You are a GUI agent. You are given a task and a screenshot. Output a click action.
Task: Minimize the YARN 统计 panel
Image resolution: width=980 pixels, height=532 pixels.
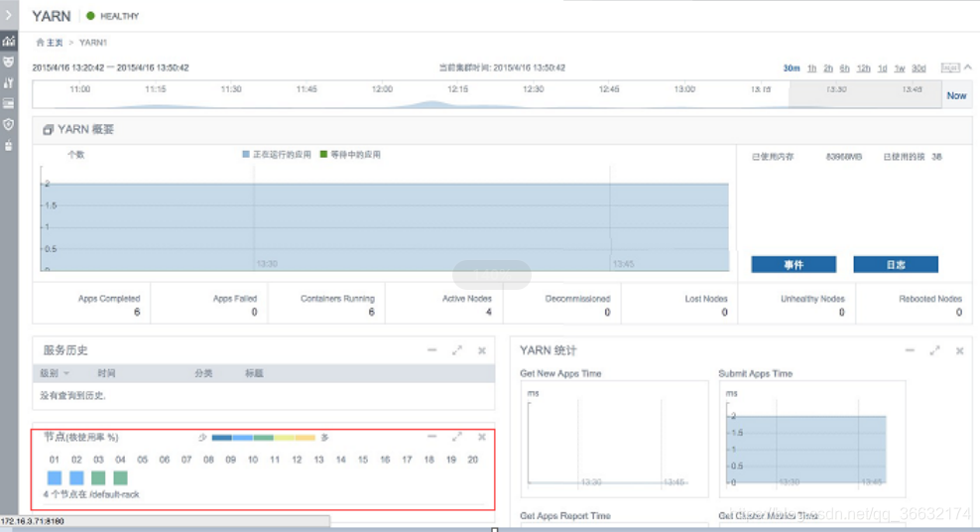coord(910,350)
